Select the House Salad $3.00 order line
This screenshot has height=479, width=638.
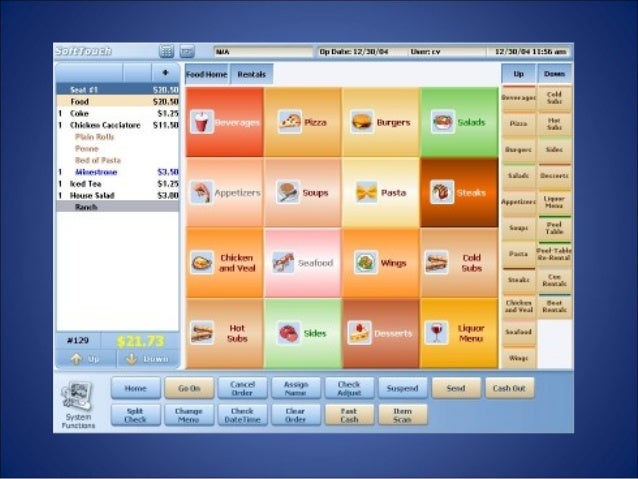click(x=118, y=195)
